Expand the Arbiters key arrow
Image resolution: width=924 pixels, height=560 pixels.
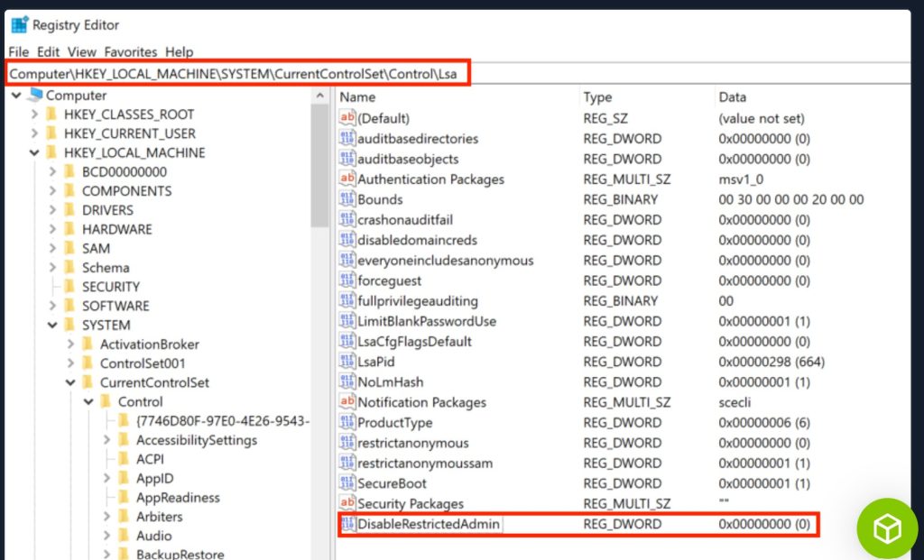point(106,517)
